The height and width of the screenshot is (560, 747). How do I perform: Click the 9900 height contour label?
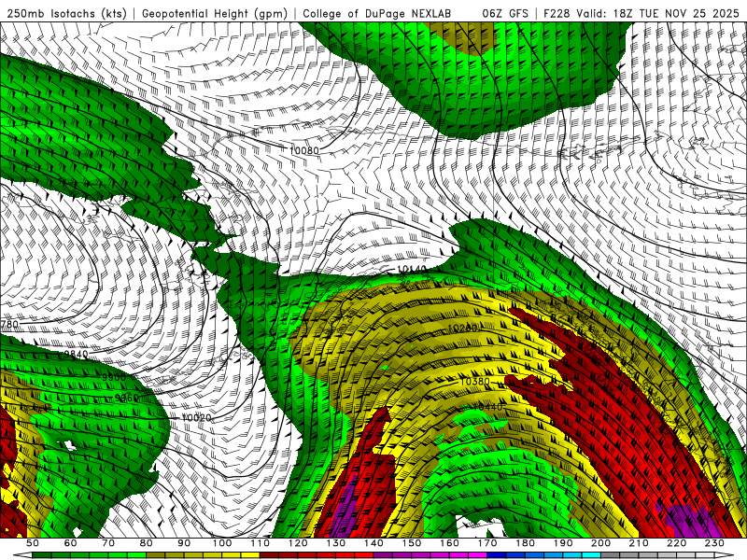[114, 377]
